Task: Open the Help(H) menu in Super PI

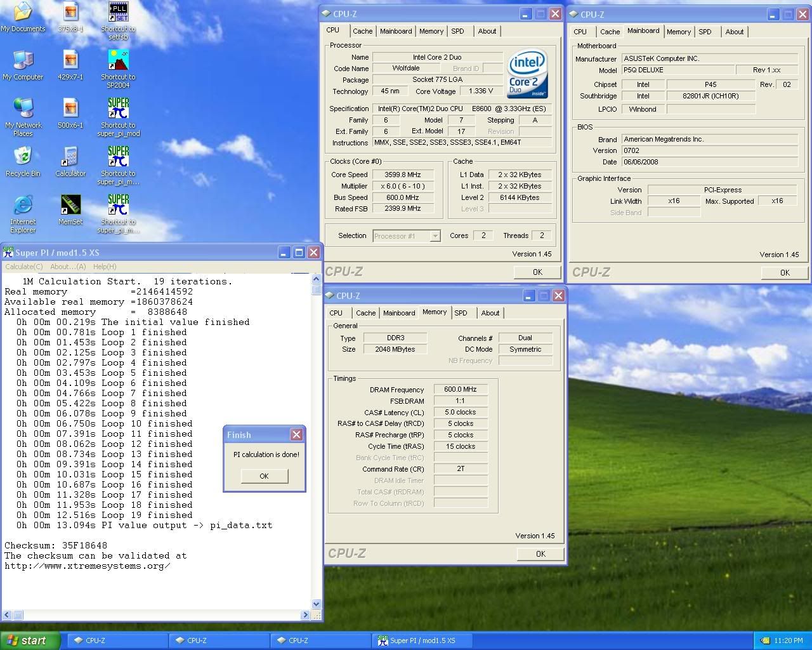Action: click(105, 267)
